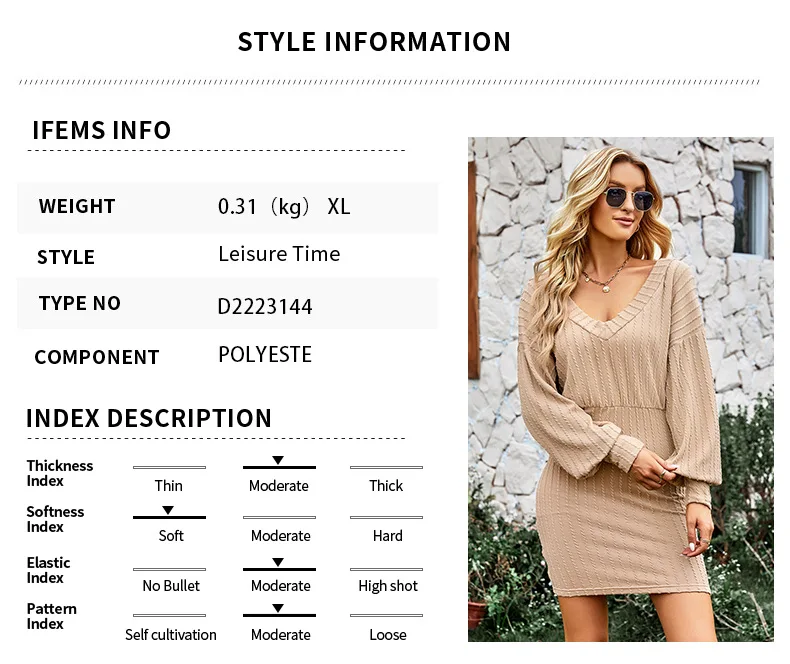Select Hard in Softness Index row
The image size is (790, 664).
387,536
